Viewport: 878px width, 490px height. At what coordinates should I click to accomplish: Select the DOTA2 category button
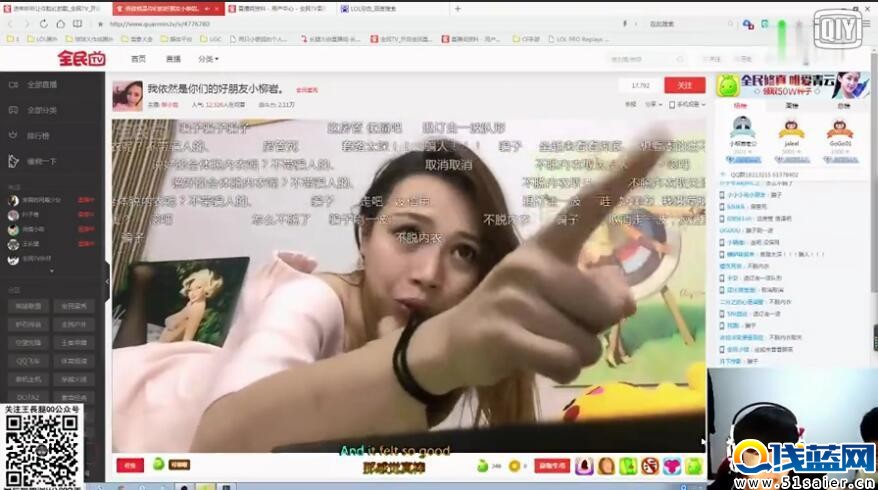28,398
